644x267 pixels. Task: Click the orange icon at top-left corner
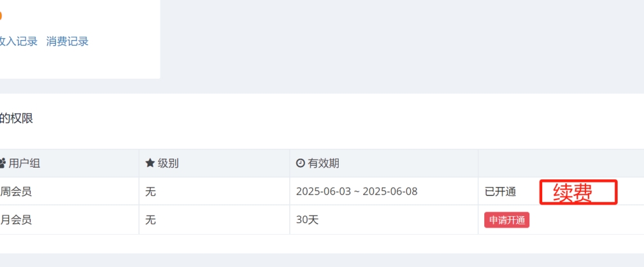click(x=1, y=17)
